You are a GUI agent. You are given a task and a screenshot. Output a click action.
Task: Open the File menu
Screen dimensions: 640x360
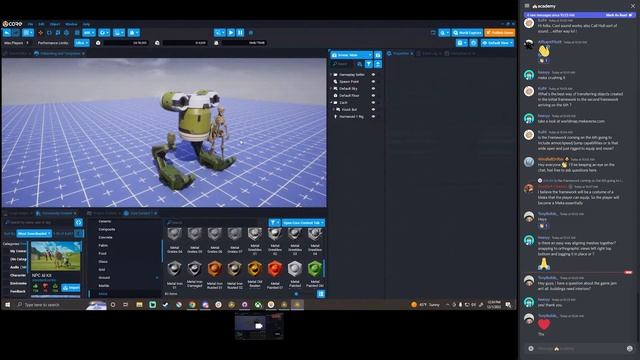pos(30,24)
